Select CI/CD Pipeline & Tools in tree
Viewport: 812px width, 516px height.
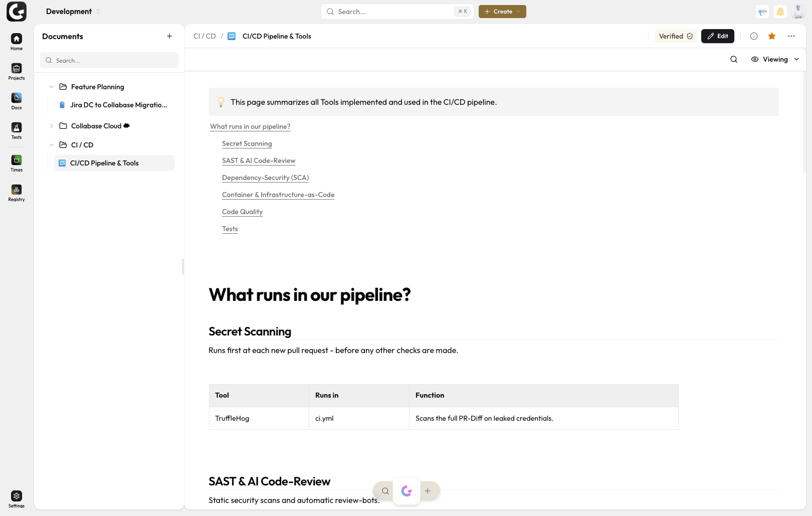(x=114, y=163)
